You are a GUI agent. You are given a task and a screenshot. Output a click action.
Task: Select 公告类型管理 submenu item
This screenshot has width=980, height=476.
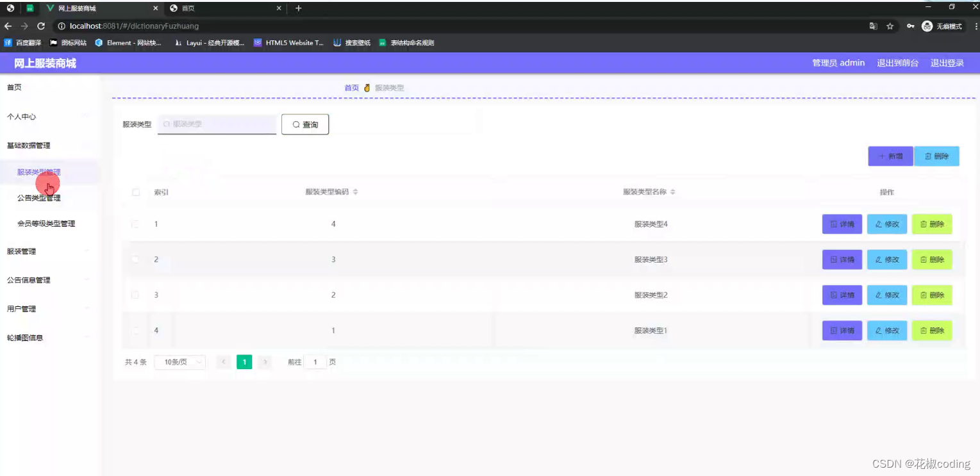click(39, 198)
